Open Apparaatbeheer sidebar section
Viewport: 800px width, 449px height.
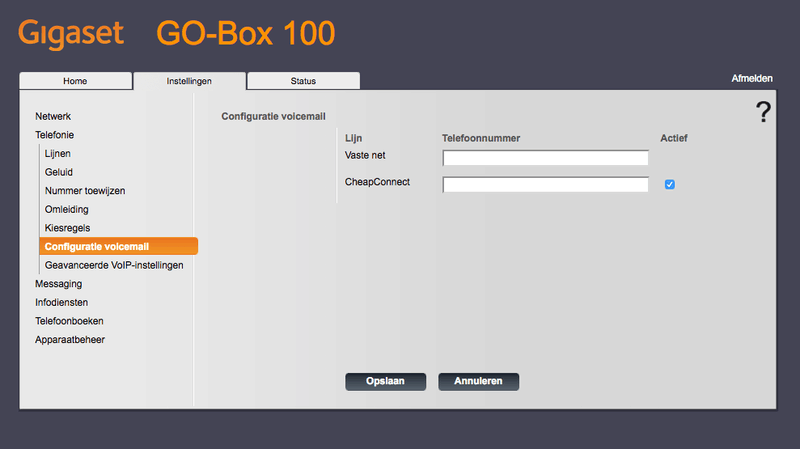click(70, 340)
